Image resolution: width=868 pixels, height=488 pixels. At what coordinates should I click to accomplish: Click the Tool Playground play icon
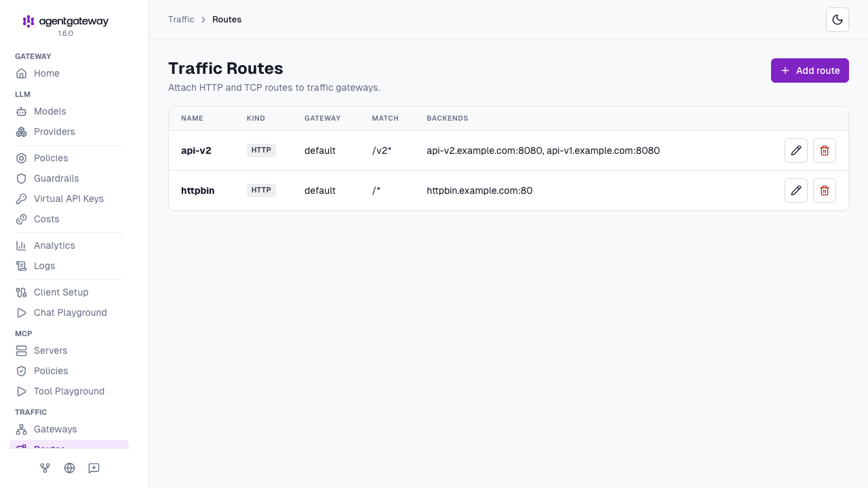[22, 391]
